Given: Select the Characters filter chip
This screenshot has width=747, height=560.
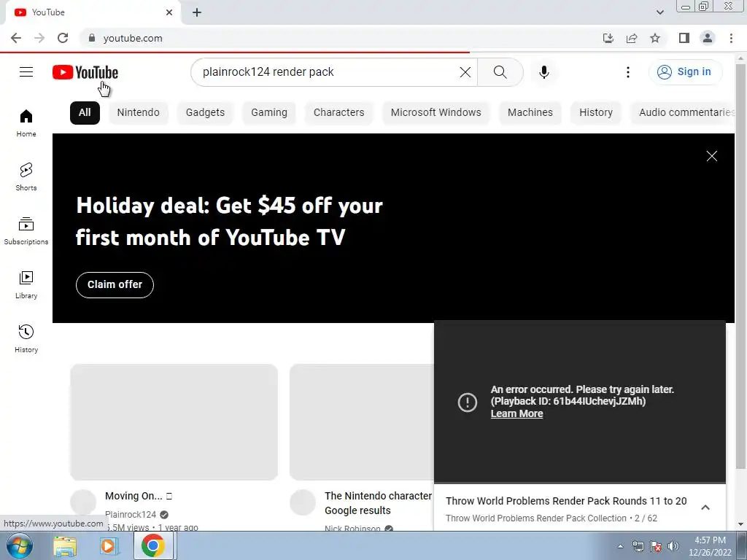Looking at the screenshot, I should pos(338,113).
